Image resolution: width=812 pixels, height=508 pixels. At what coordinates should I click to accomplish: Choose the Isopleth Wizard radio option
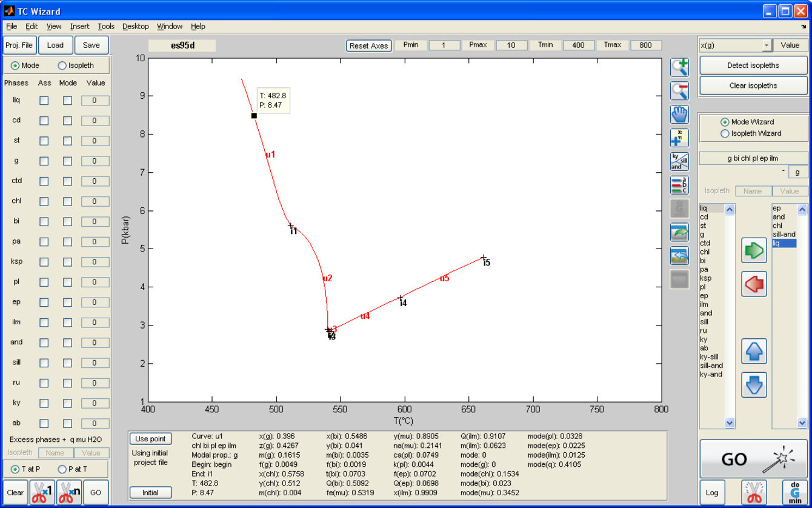(x=725, y=133)
